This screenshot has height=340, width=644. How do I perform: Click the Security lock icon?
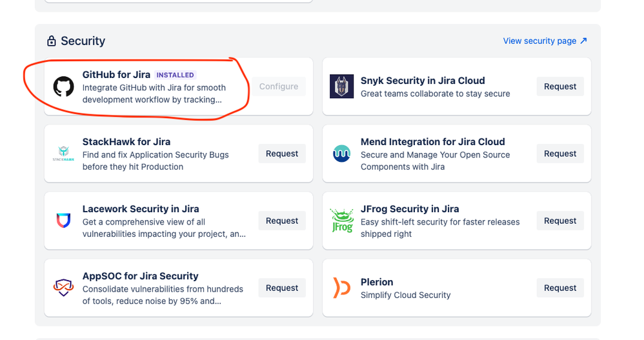[52, 41]
